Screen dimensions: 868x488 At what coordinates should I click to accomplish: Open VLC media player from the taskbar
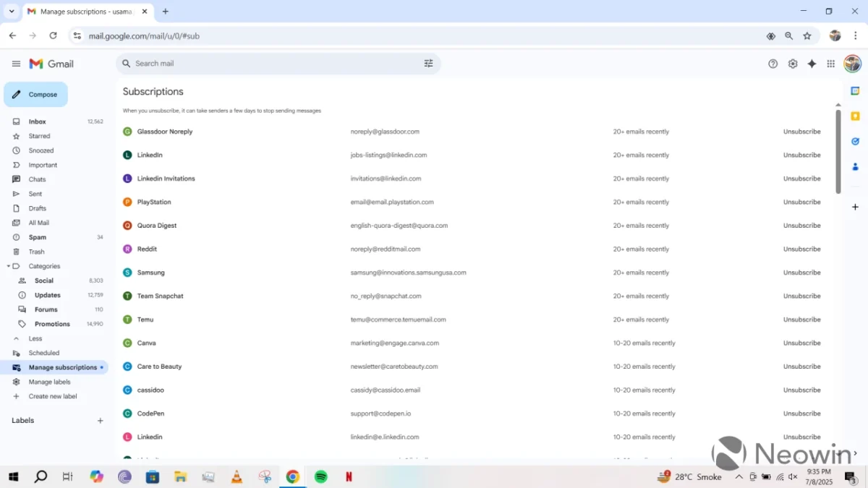pos(237,476)
